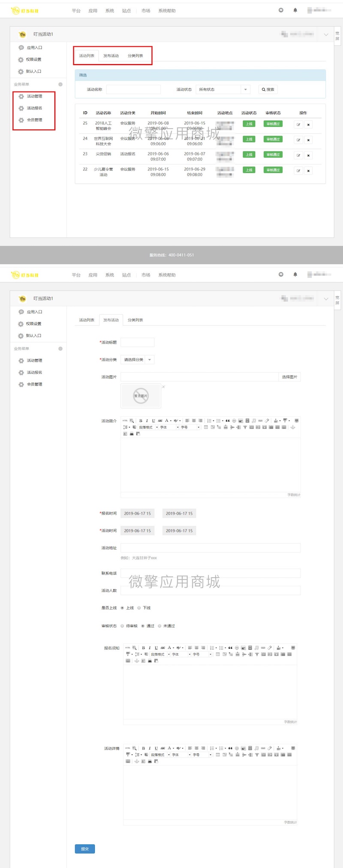Click blockquote icon in 活动简介 editor
This screenshot has width=343, height=868.
pyautogui.click(x=228, y=421)
